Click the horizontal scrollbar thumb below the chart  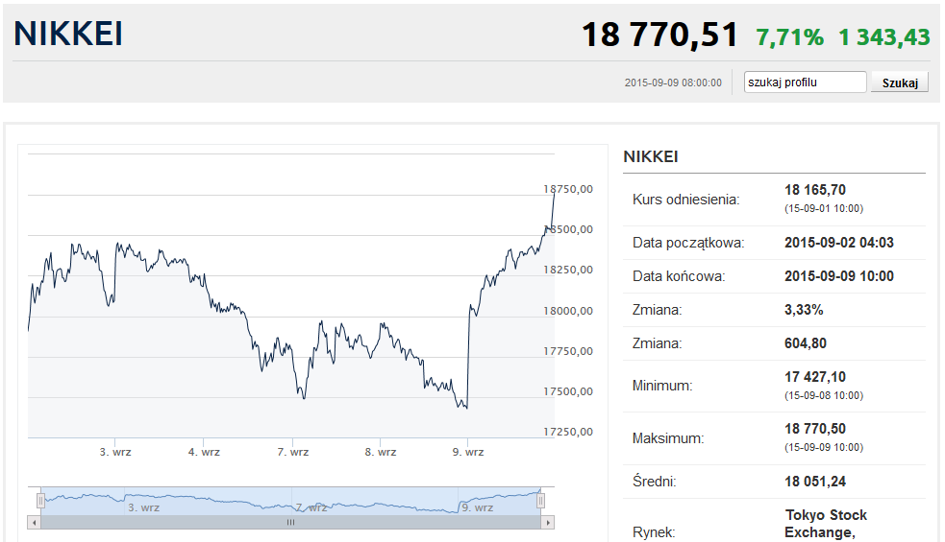coord(291,522)
